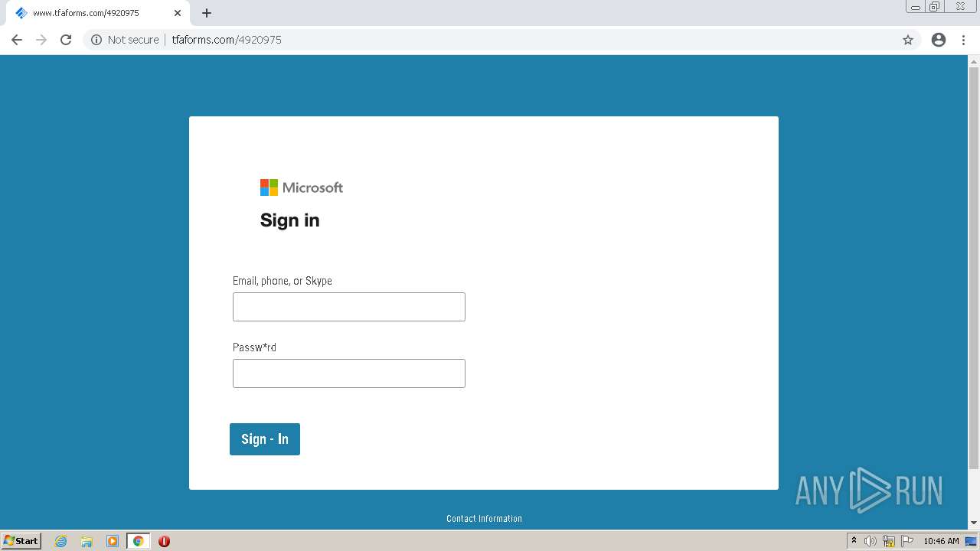Click the browser forward arrow
This screenshot has height=551, width=980.
(x=41, y=40)
